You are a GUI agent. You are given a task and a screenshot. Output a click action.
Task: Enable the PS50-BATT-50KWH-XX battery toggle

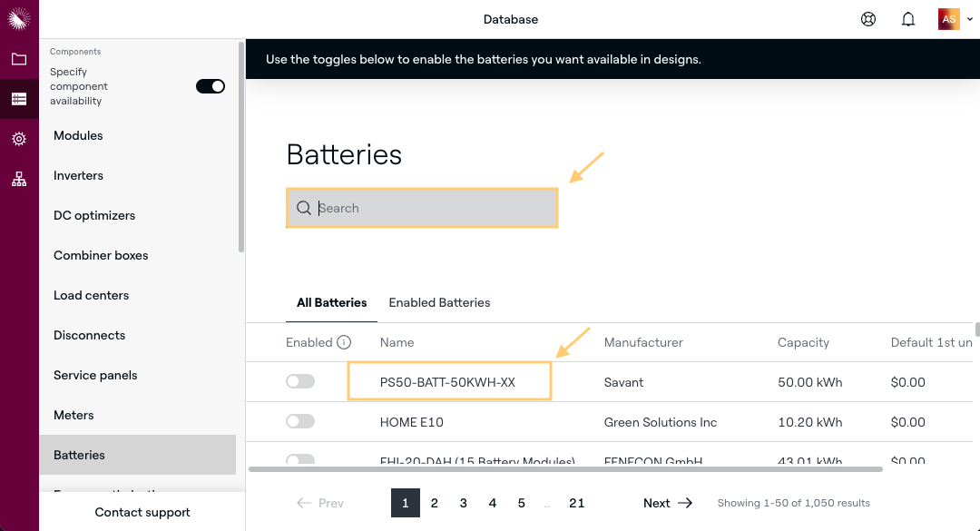point(300,382)
